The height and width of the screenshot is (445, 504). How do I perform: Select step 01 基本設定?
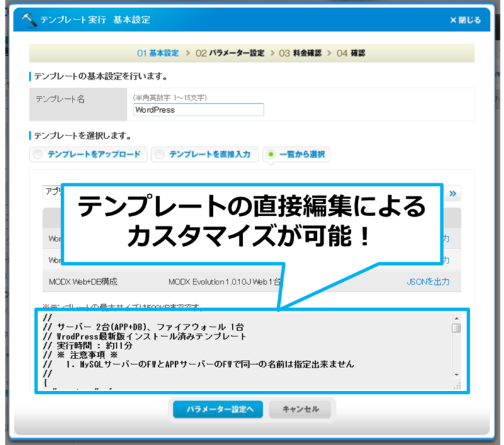coord(157,53)
